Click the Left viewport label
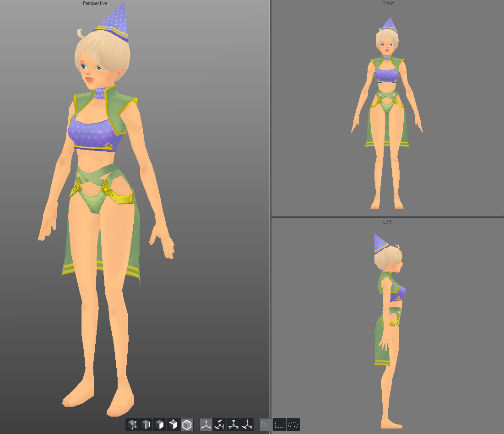504x434 pixels. pyautogui.click(x=387, y=222)
